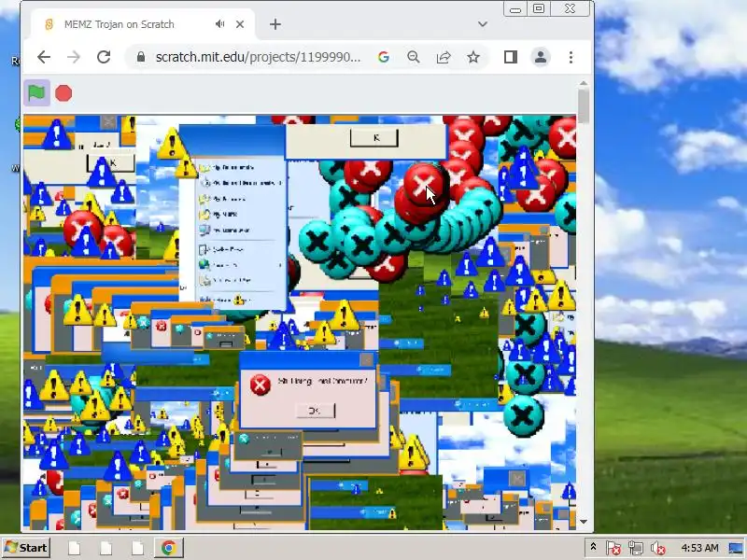Viewport: 747px width, 560px height.
Task: Click the first blank file taskbar icon
Action: coord(75,548)
